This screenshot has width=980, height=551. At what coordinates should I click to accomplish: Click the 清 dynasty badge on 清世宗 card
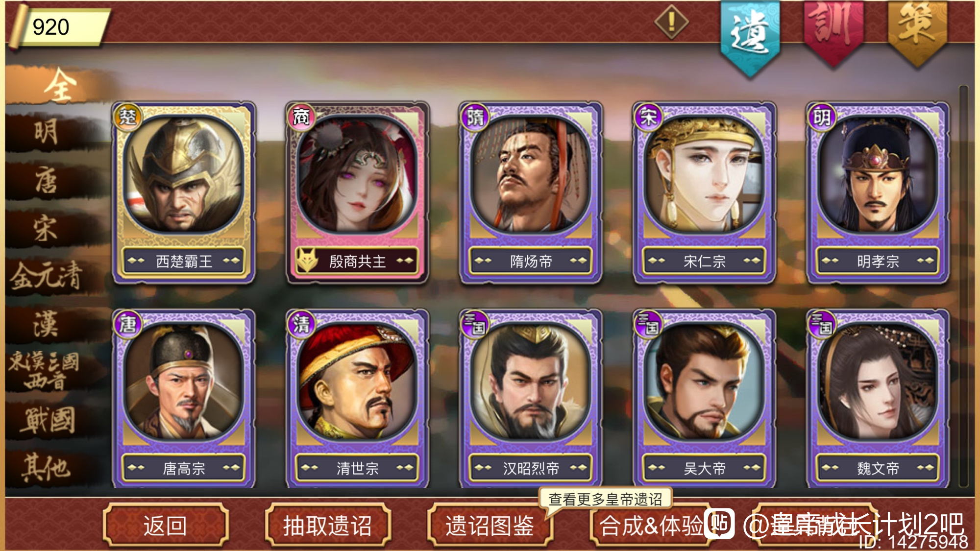[301, 324]
